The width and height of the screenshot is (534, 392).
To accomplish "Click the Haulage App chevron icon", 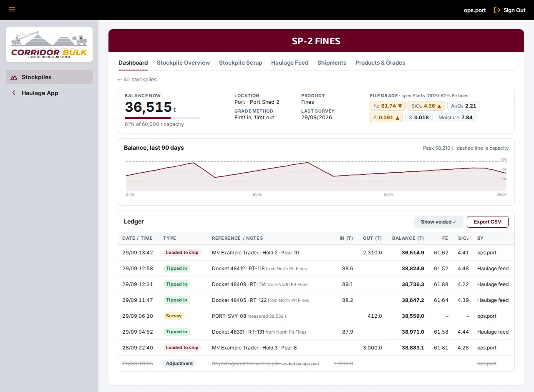I will tap(14, 93).
